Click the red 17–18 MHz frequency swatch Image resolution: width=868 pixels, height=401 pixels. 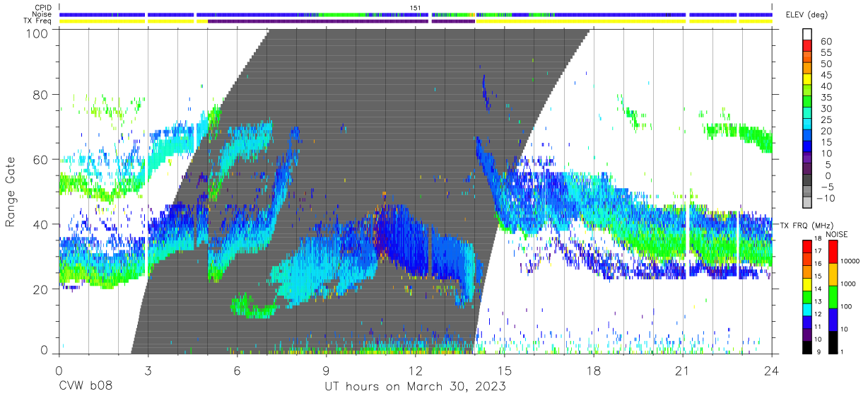click(x=808, y=245)
